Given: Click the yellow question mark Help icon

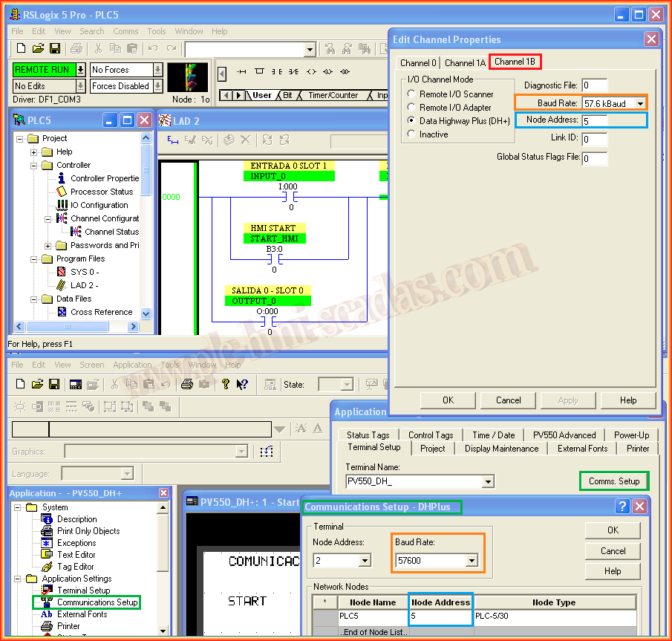Looking at the screenshot, I should [x=226, y=384].
